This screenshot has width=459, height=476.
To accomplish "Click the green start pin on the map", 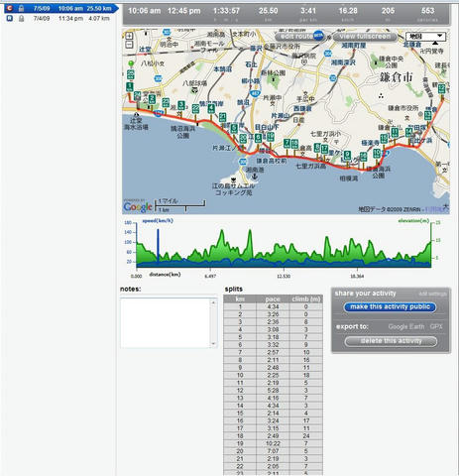I will pos(131,63).
